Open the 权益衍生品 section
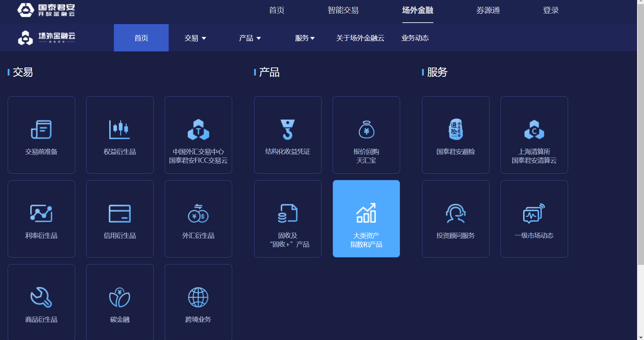 pyautogui.click(x=119, y=130)
